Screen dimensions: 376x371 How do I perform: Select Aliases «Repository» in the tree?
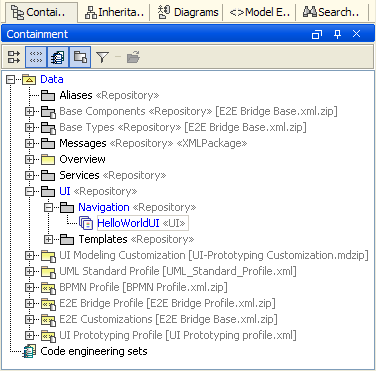[109, 95]
